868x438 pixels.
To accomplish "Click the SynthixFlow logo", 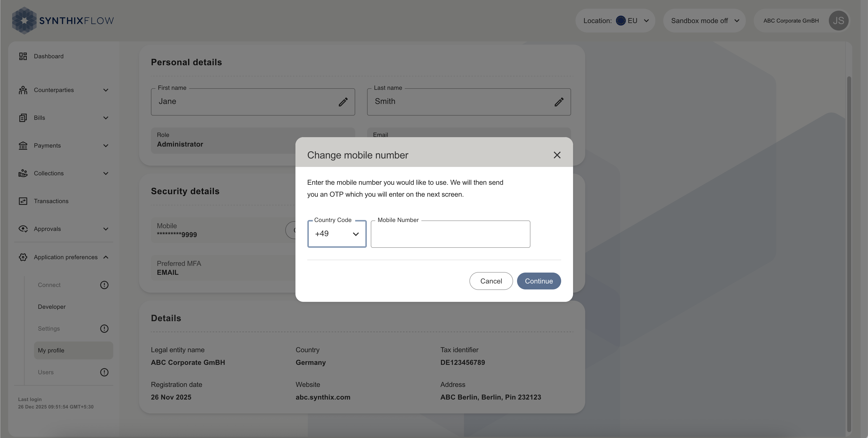I will coord(63,21).
